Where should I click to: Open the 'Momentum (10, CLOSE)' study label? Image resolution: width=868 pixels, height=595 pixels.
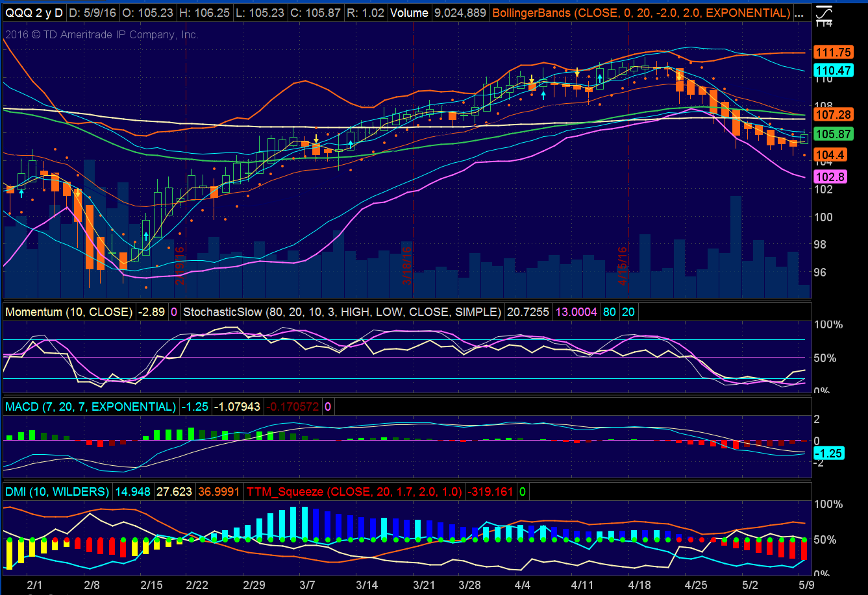(68, 312)
